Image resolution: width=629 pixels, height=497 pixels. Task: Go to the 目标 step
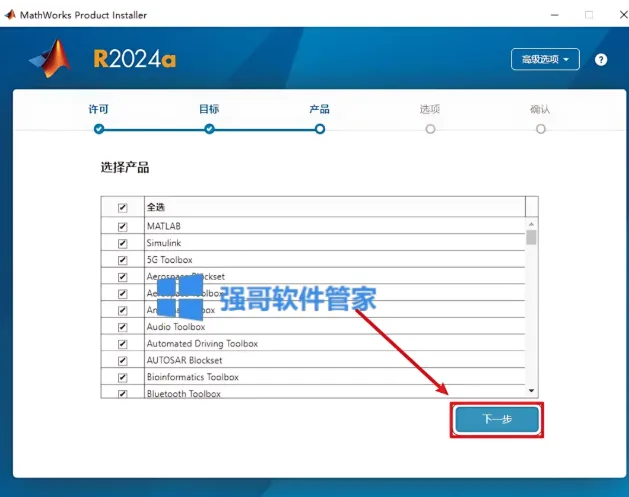209,109
